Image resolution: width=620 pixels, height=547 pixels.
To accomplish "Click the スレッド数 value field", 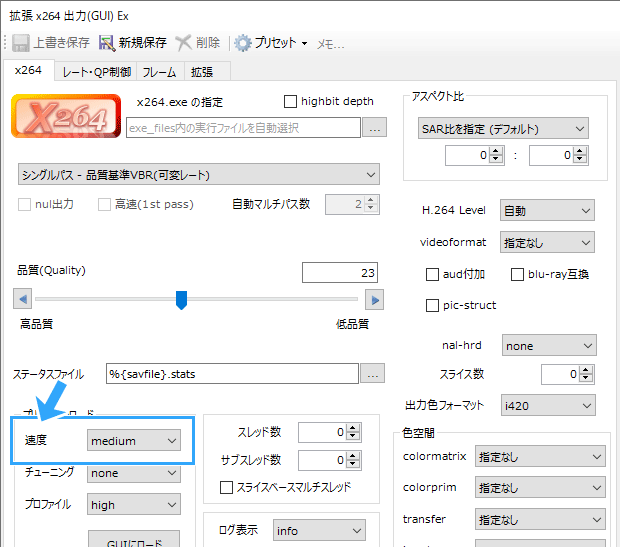I will (322, 432).
